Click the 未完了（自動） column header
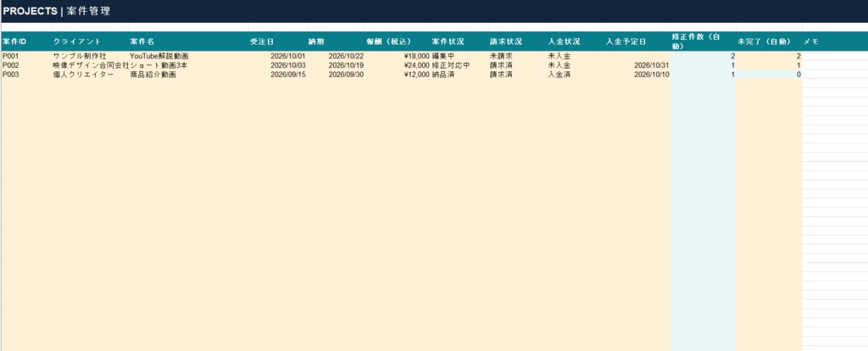This screenshot has width=868, height=351. (769, 42)
